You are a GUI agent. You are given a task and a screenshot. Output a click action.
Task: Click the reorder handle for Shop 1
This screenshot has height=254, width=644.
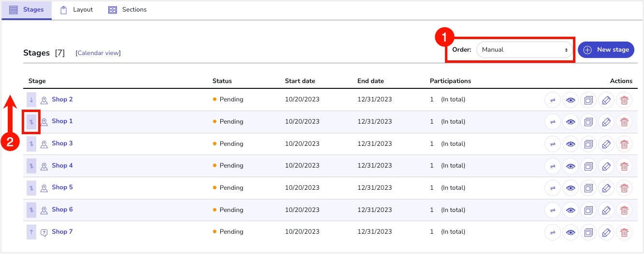(x=31, y=122)
